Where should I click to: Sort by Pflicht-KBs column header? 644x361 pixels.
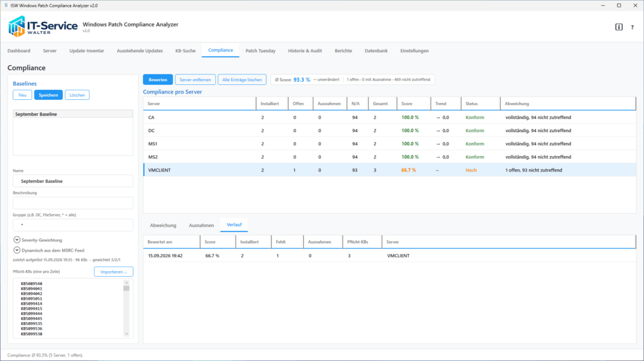click(x=362, y=242)
